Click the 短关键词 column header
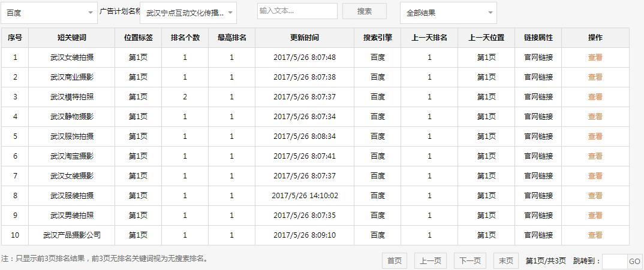This screenshot has height=270, width=644. pyautogui.click(x=72, y=38)
